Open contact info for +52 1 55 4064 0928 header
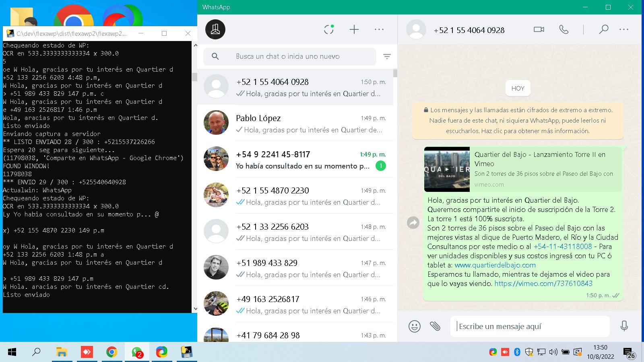This screenshot has height=362, width=644. tap(469, 30)
